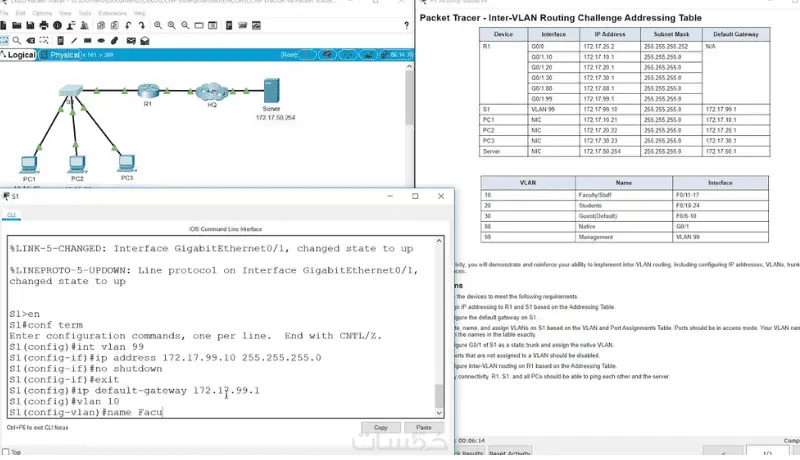Image resolution: width=800 pixels, height=460 pixels.
Task: Click the F0/18-24 interface cell
Action: coord(720,206)
